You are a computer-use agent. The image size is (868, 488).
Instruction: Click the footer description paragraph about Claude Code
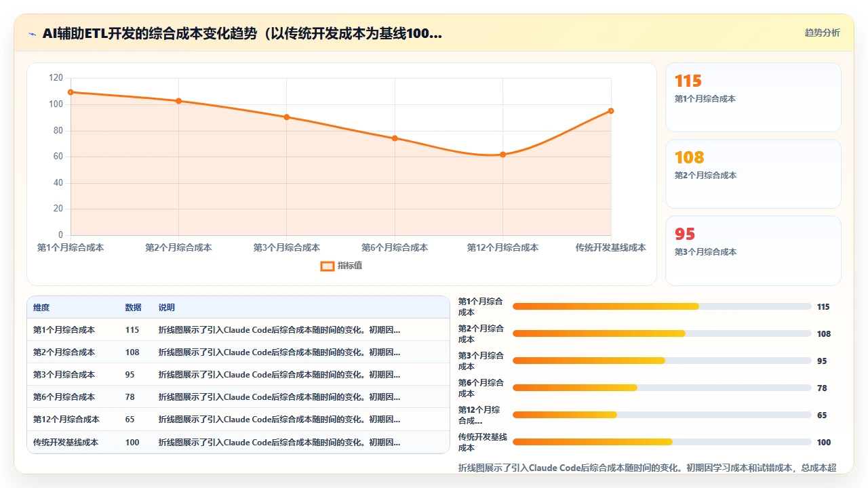click(648, 468)
